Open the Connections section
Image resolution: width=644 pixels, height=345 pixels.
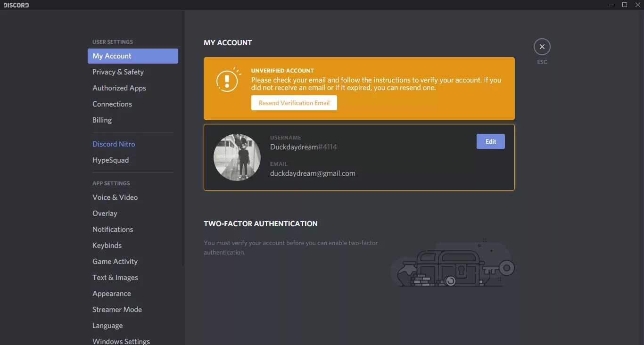[133, 104]
